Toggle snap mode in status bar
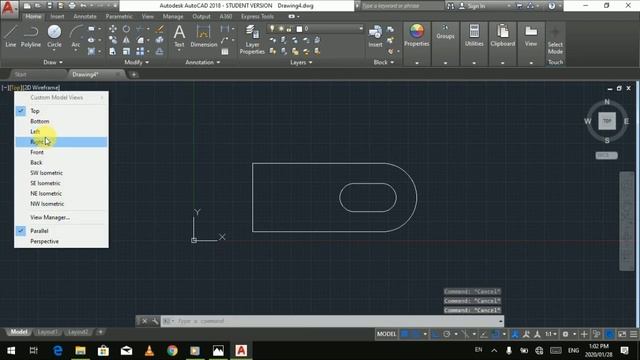The height and width of the screenshot is (360, 640). pyautogui.click(x=416, y=334)
